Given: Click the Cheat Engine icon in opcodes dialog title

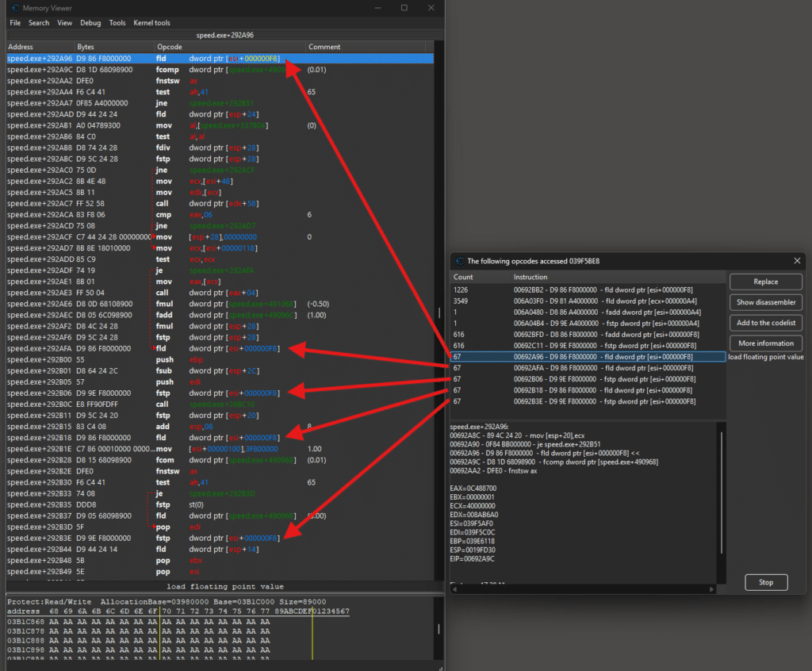Looking at the screenshot, I should coord(459,260).
